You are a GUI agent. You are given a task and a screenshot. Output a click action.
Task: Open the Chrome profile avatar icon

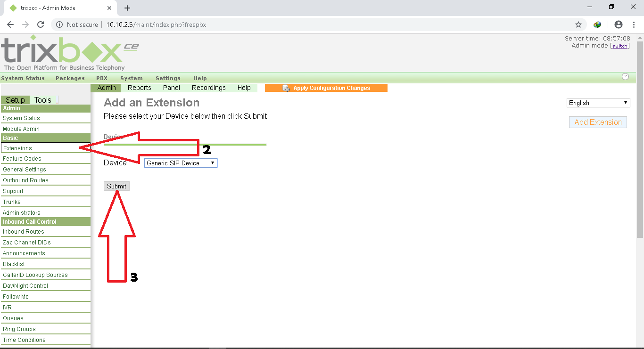click(619, 24)
